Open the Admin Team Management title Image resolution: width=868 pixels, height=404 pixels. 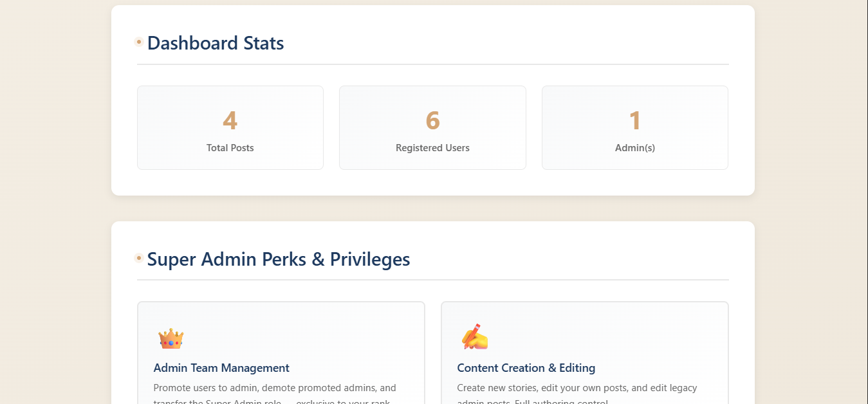(x=221, y=368)
